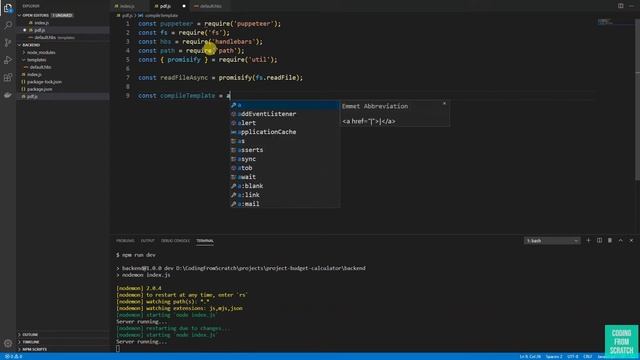Open the Manage gear menu
This screenshot has width=640, height=360.
click(8, 344)
